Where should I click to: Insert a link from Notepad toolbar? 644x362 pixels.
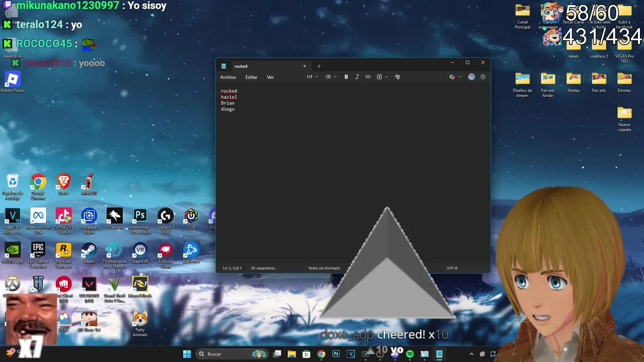pos(368,77)
